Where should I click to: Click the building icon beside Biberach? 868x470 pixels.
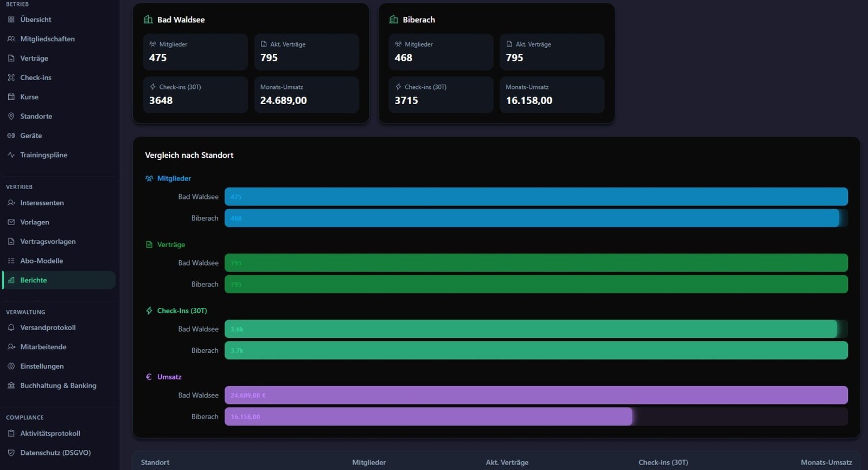394,20
